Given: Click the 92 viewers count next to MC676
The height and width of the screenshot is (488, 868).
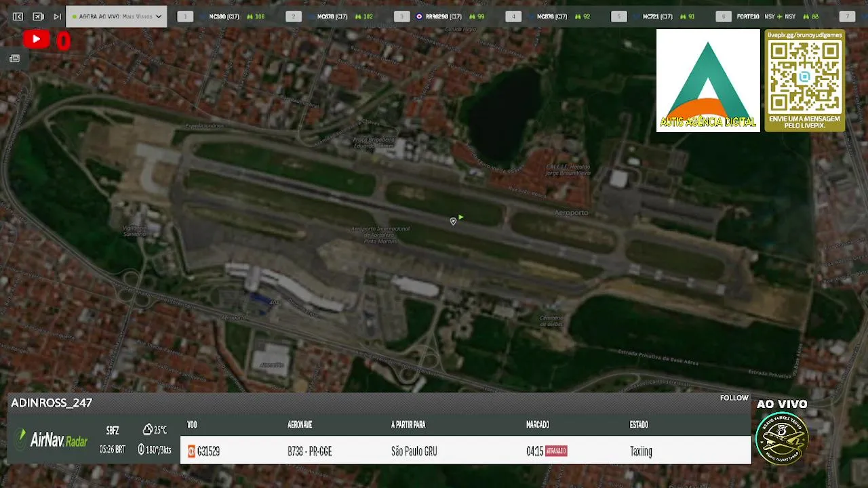Looking at the screenshot, I should click(x=582, y=16).
